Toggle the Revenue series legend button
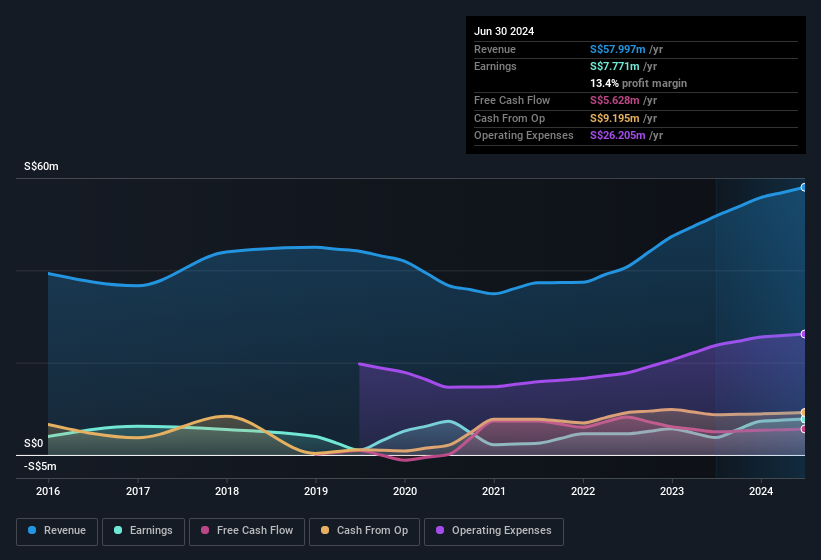 click(57, 531)
